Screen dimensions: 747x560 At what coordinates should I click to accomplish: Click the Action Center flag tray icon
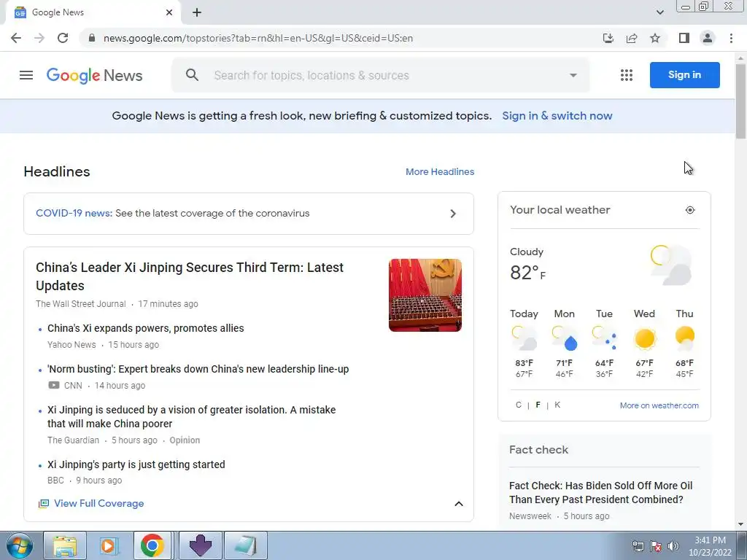tap(656, 546)
